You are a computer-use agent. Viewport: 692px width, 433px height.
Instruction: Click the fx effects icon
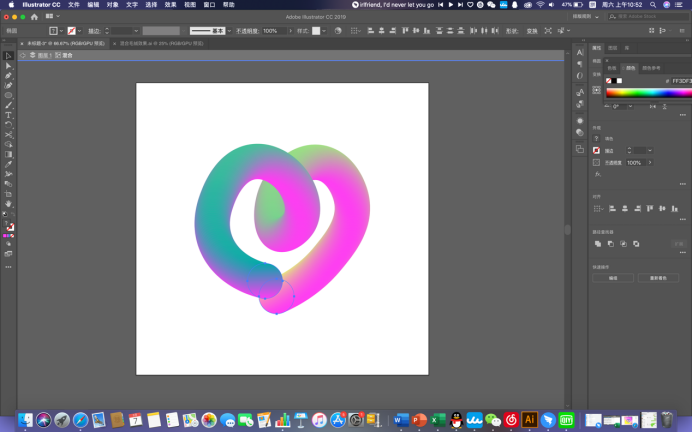[598, 174]
